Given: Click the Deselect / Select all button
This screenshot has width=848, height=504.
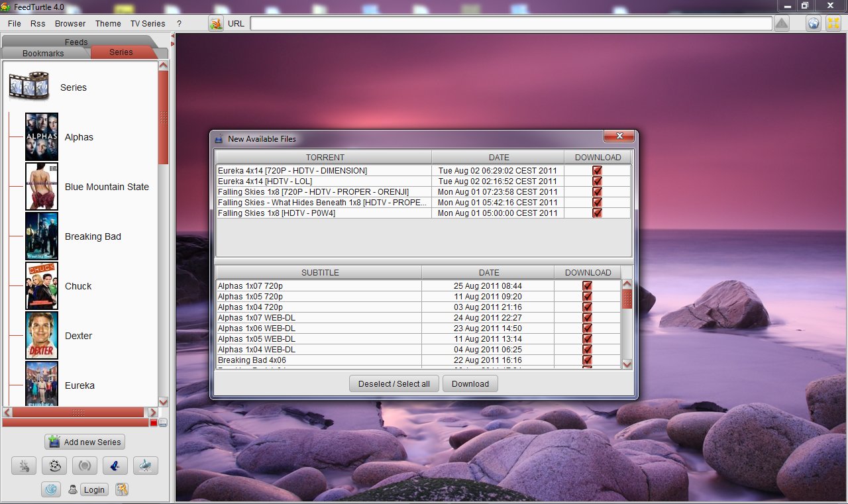Looking at the screenshot, I should click(x=394, y=383).
